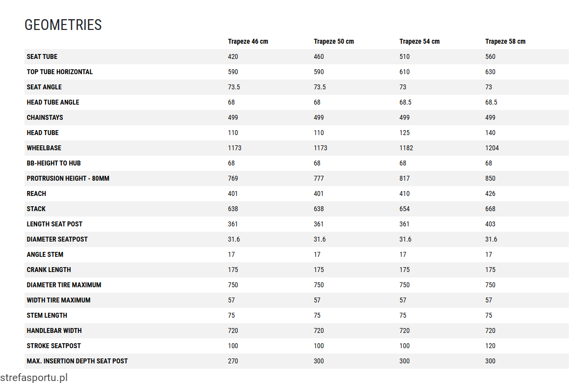This screenshot has height=383, width=588.
Task: Click the GEOMETRIES heading
Action: pyautogui.click(x=63, y=25)
